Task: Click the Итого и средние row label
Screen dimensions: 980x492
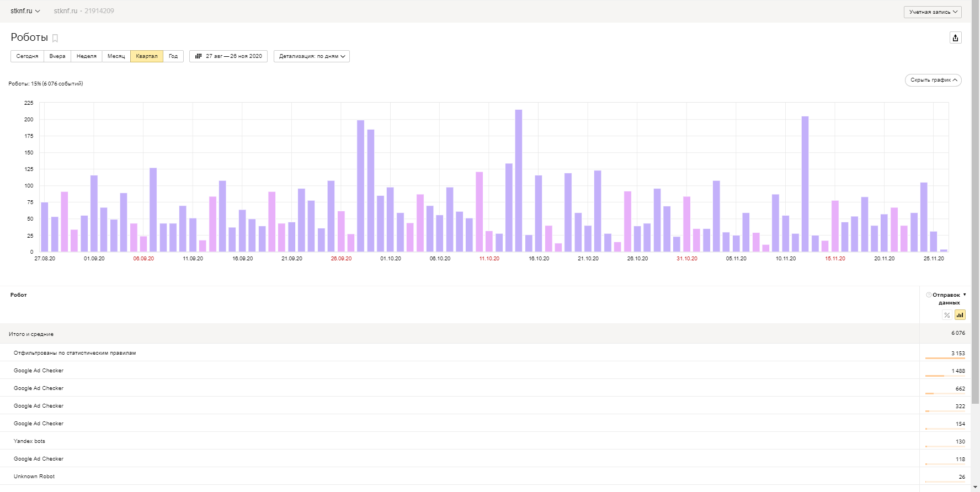Action: click(31, 334)
